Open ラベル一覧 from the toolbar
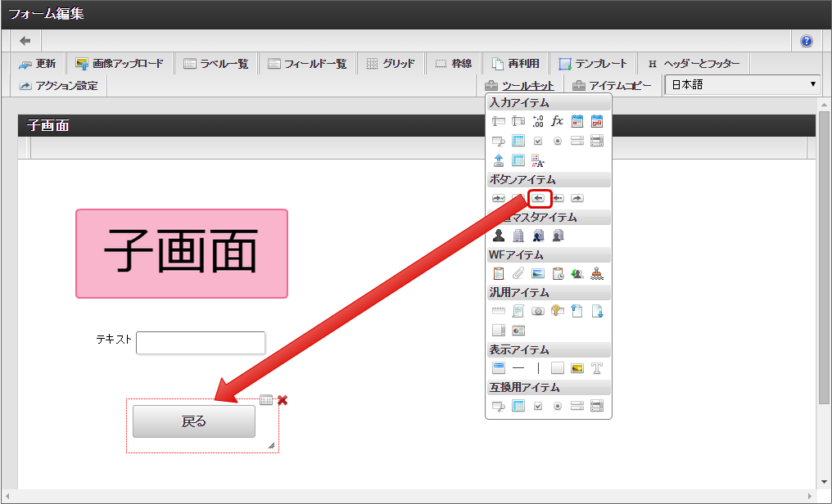 point(215,64)
